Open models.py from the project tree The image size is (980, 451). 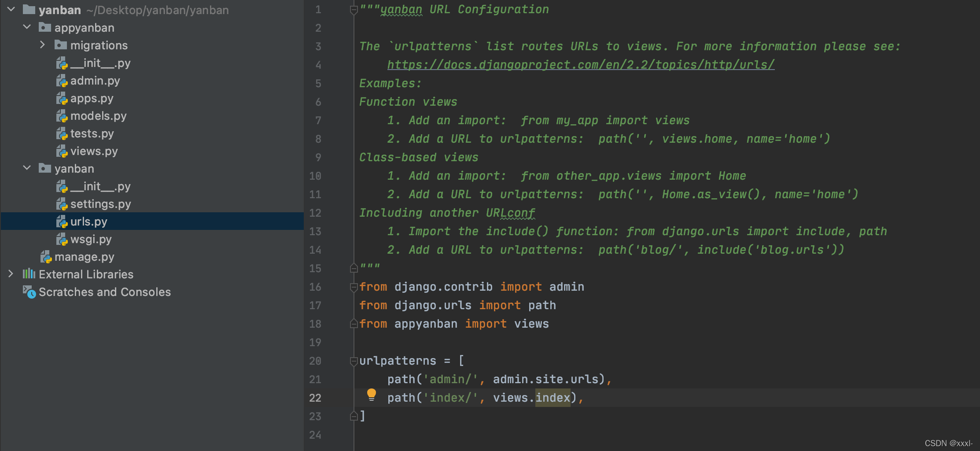click(99, 116)
